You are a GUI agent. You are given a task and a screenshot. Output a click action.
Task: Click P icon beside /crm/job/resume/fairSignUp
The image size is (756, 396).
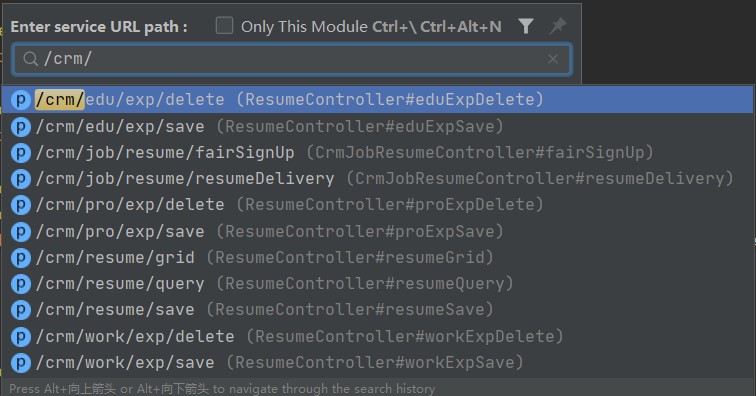pyautogui.click(x=21, y=153)
